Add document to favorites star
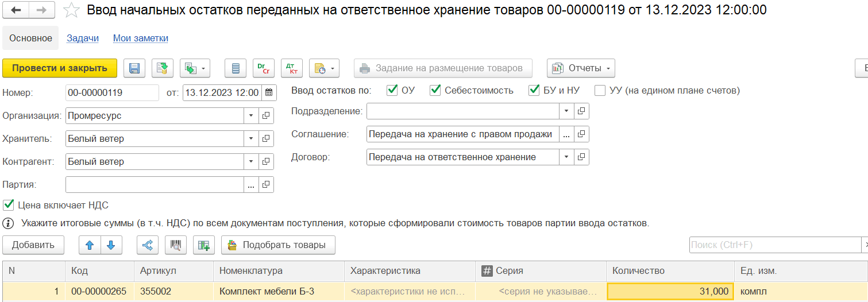This screenshot has height=302, width=868. [71, 10]
